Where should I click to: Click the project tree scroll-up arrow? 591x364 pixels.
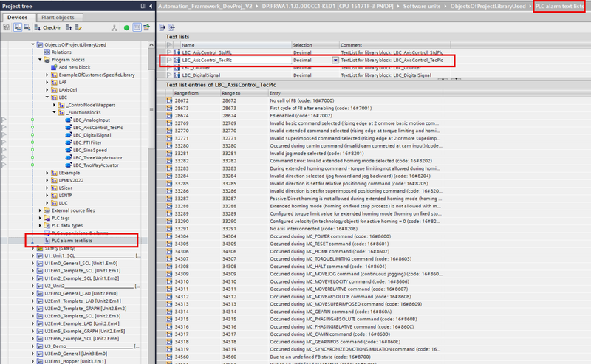pos(151,44)
